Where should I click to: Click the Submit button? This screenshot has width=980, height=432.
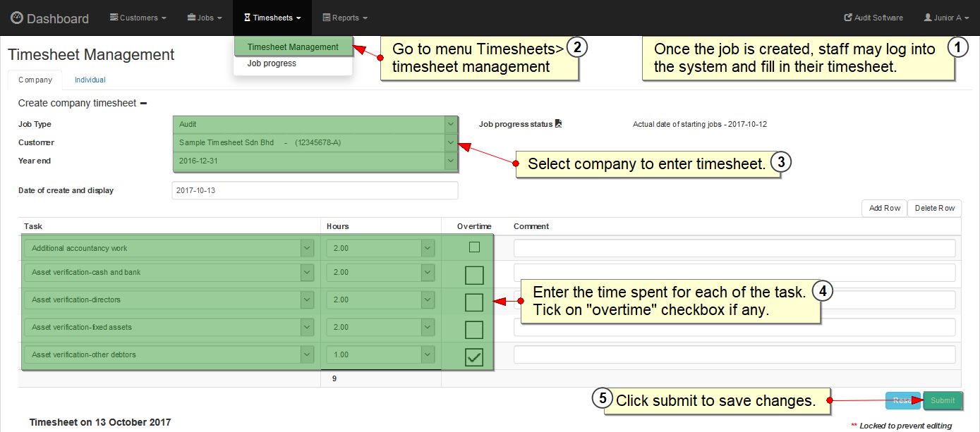942,400
